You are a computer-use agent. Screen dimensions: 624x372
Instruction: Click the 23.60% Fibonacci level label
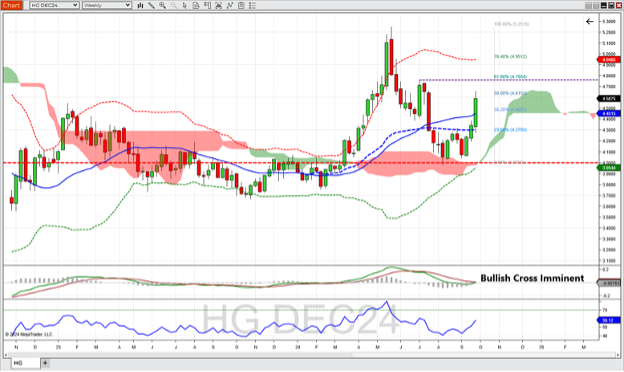[x=510, y=129]
